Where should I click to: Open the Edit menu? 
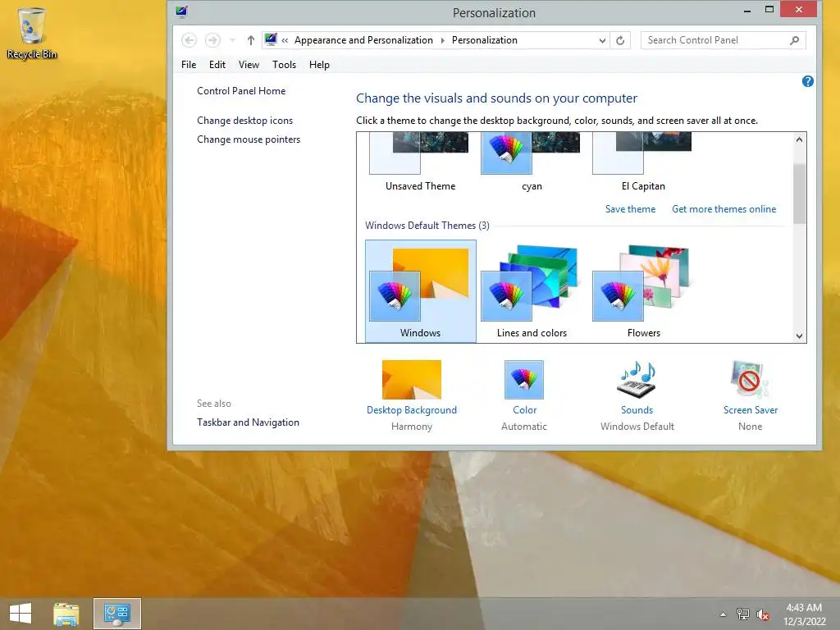(217, 65)
